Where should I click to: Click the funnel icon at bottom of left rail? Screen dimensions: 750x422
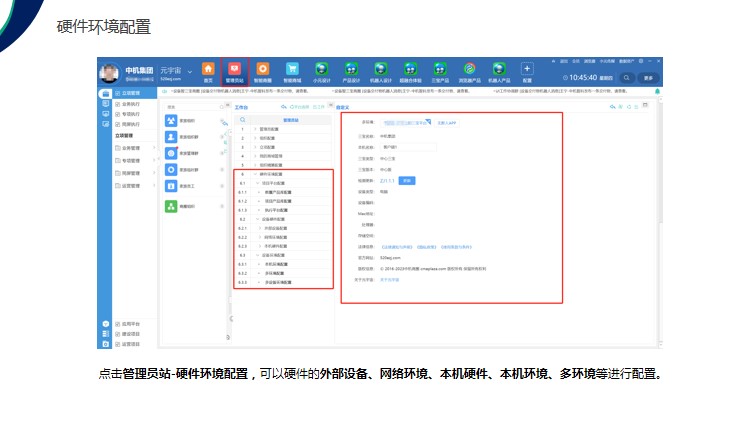click(x=106, y=324)
